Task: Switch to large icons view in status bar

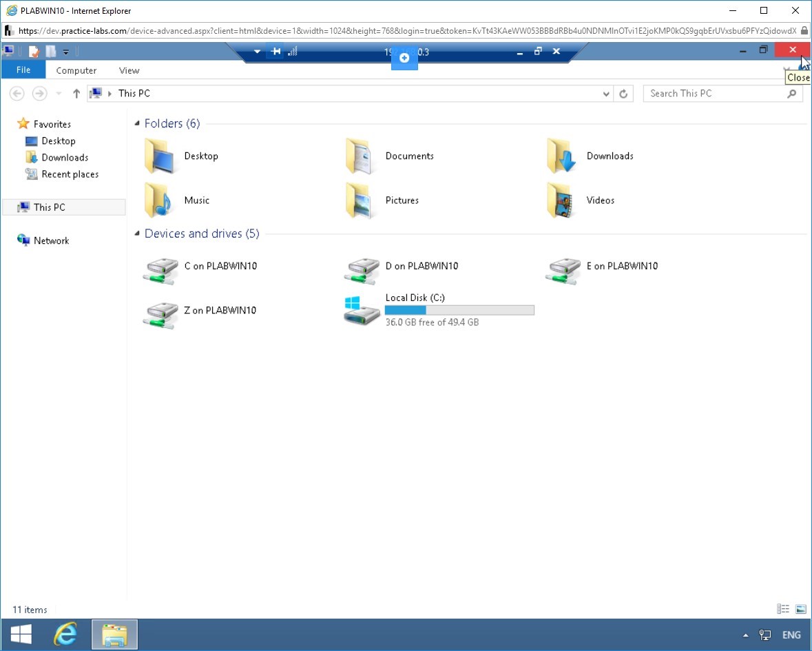Action: tap(800, 609)
